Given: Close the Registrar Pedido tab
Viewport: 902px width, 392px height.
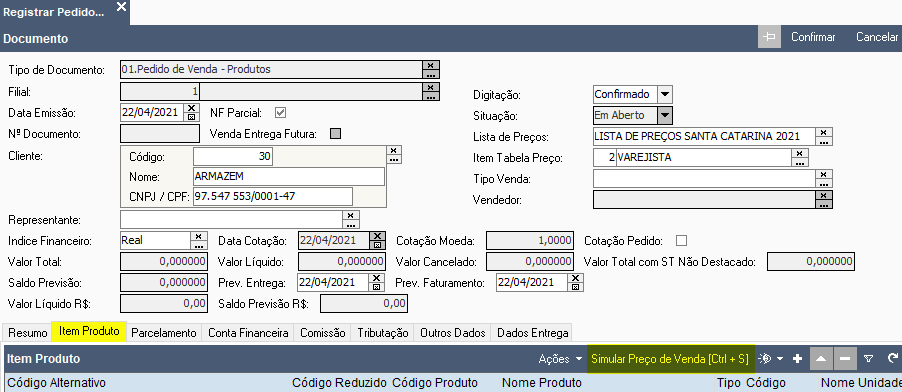Looking at the screenshot, I should [121, 7].
